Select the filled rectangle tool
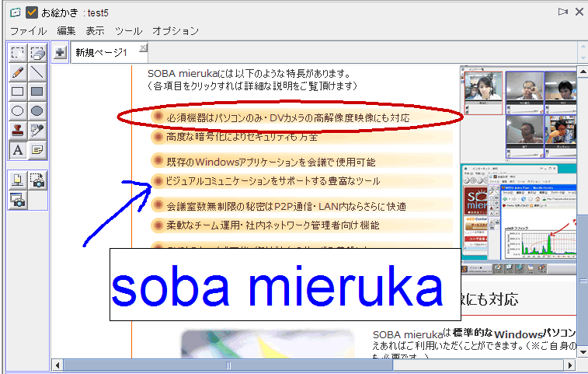This screenshot has height=374, width=588. (x=37, y=92)
